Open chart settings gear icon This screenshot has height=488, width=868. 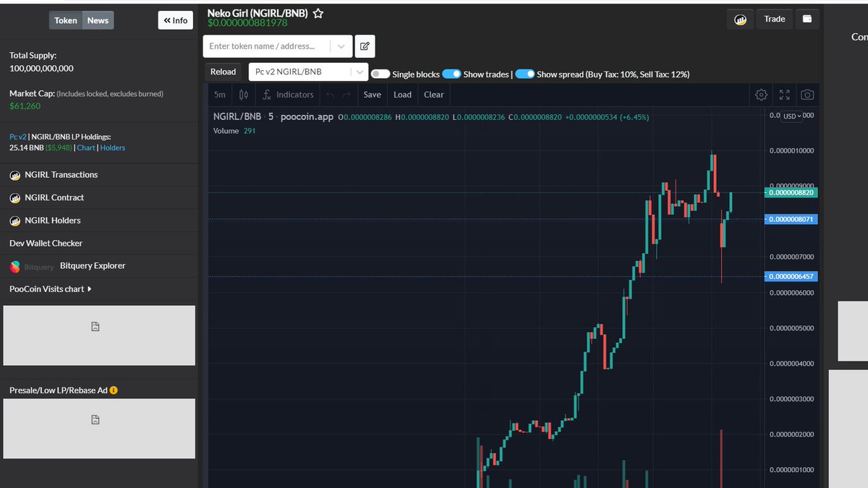(x=761, y=94)
